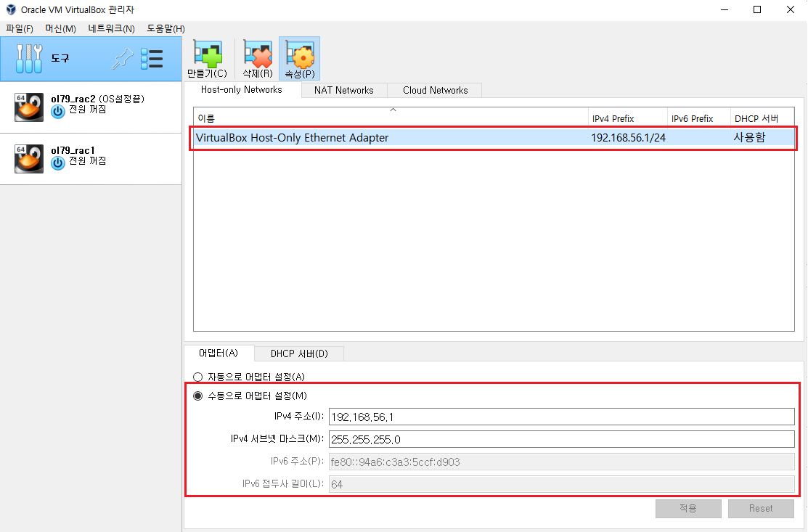The width and height of the screenshot is (808, 532).
Task: Sort by DHCP Server column header
Action: pyautogui.click(x=763, y=118)
